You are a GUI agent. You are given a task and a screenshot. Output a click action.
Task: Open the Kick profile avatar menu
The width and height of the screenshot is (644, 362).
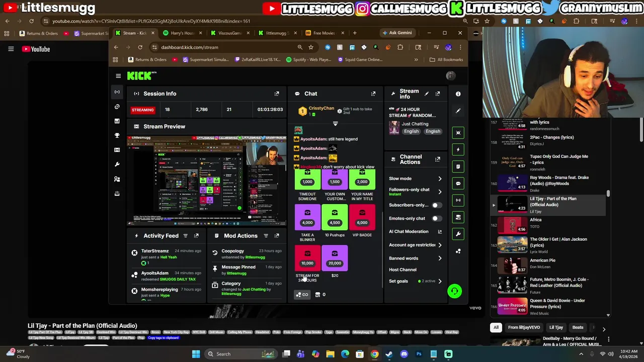click(x=451, y=76)
